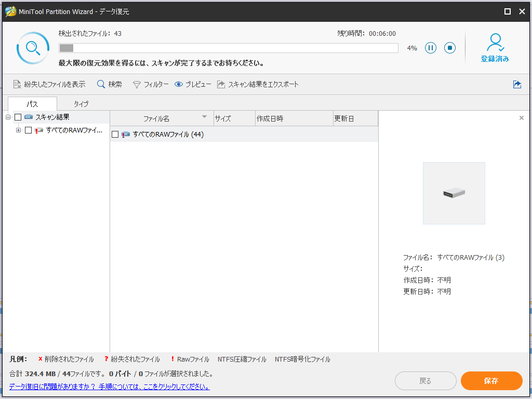The width and height of the screenshot is (532, 399).
Task: Pause the scan with the pause icon
Action: pos(430,48)
